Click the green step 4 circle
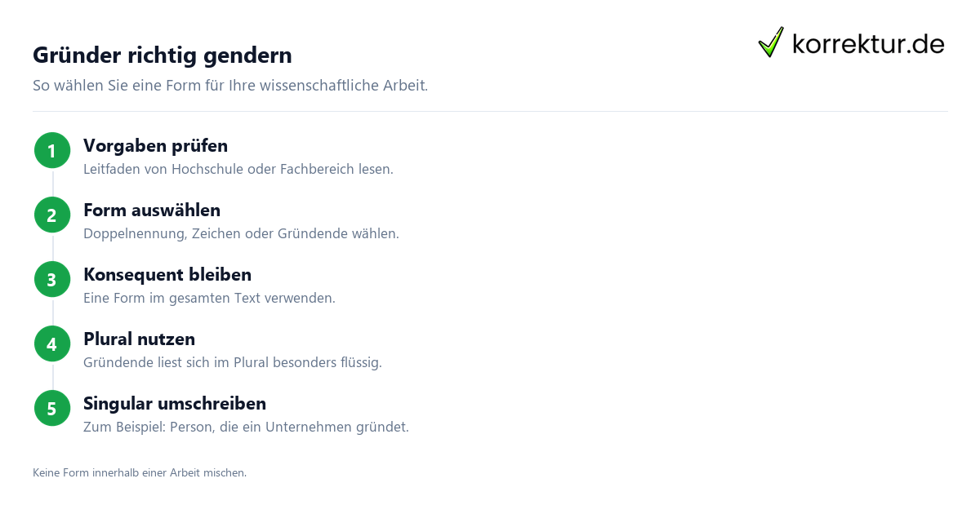 tap(52, 343)
